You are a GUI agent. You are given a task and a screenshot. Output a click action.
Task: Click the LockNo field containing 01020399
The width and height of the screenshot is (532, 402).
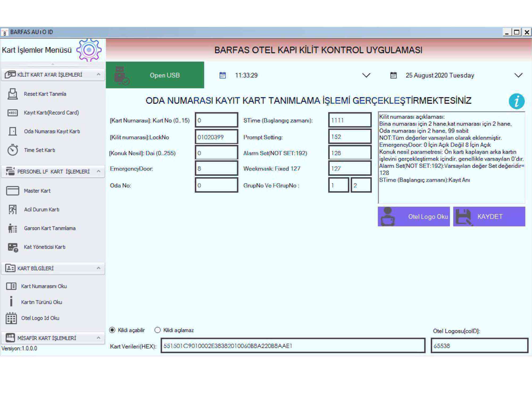pos(217,137)
